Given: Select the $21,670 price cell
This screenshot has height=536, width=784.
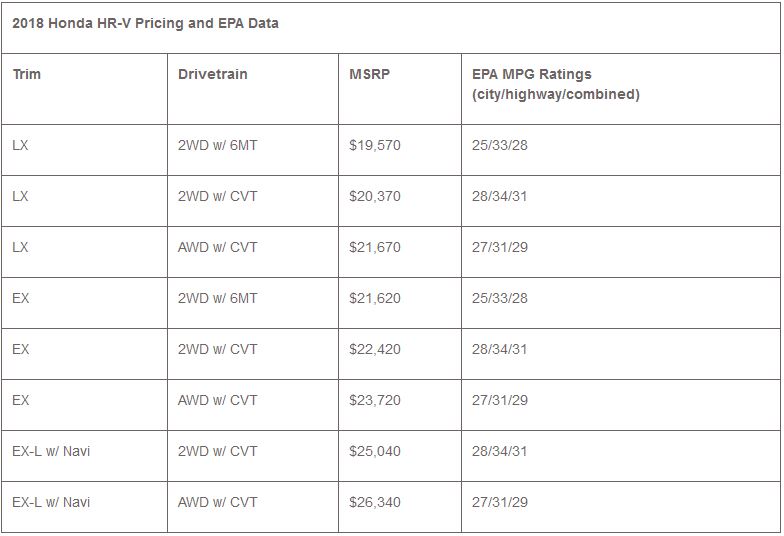Looking at the screenshot, I should pos(375,247).
